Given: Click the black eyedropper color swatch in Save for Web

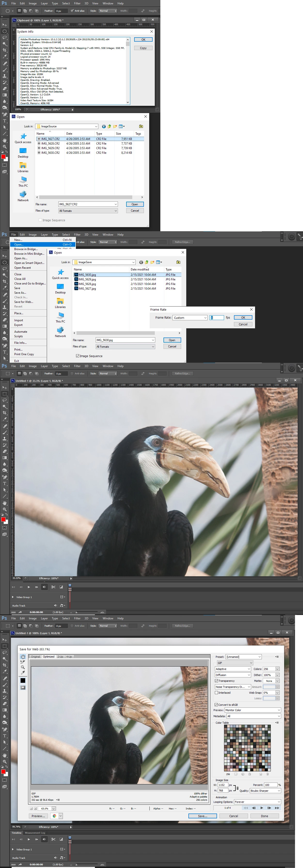Looking at the screenshot, I should pos(23,680).
